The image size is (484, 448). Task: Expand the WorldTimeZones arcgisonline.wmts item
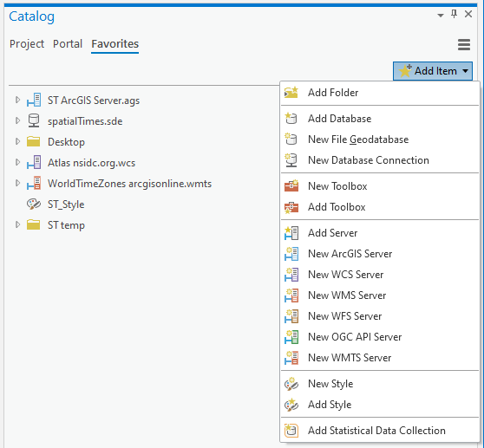(17, 183)
